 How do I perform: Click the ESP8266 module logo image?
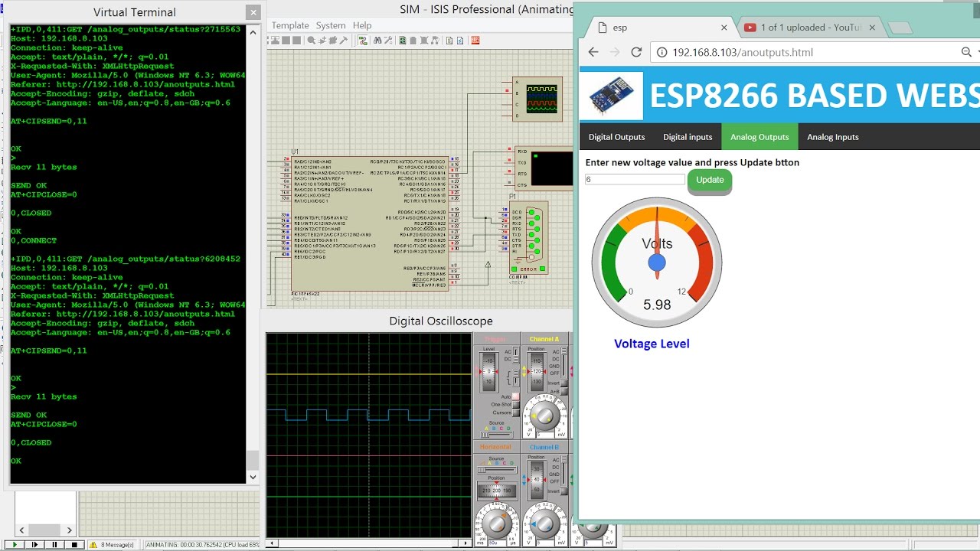tap(612, 95)
